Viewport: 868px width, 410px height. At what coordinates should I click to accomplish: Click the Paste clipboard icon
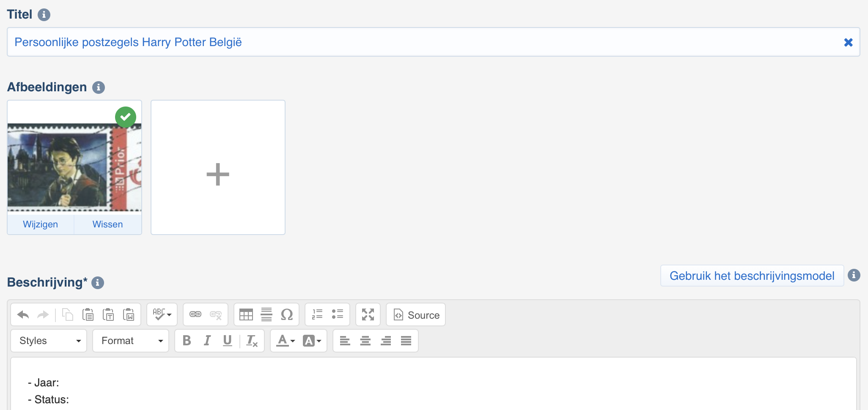(x=88, y=314)
